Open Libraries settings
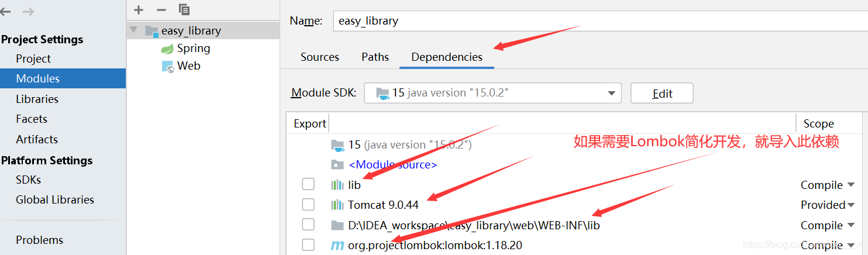 (x=37, y=99)
